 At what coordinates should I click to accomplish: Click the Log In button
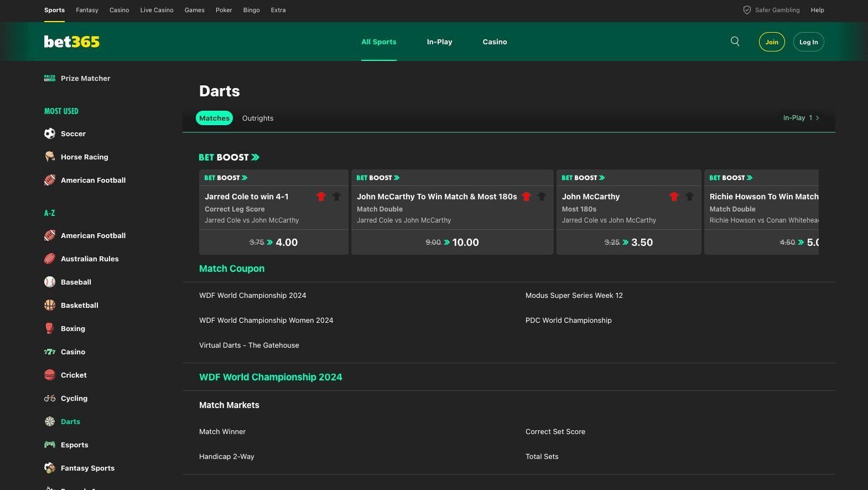click(808, 42)
